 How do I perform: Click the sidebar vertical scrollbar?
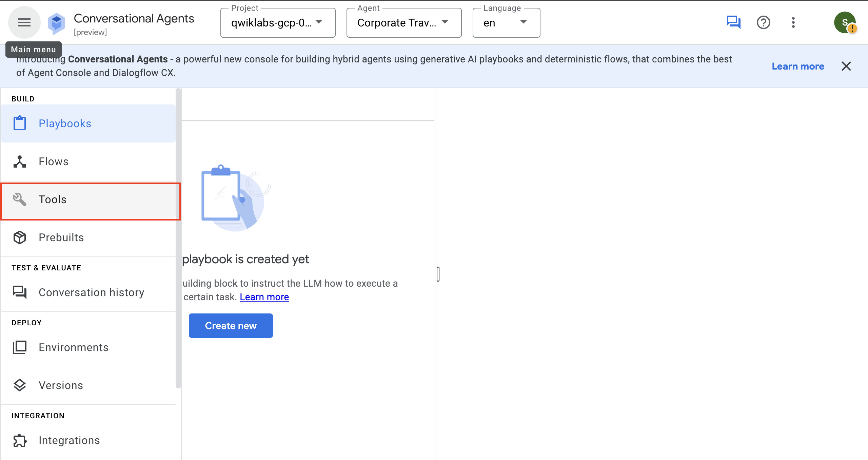pyautogui.click(x=178, y=238)
